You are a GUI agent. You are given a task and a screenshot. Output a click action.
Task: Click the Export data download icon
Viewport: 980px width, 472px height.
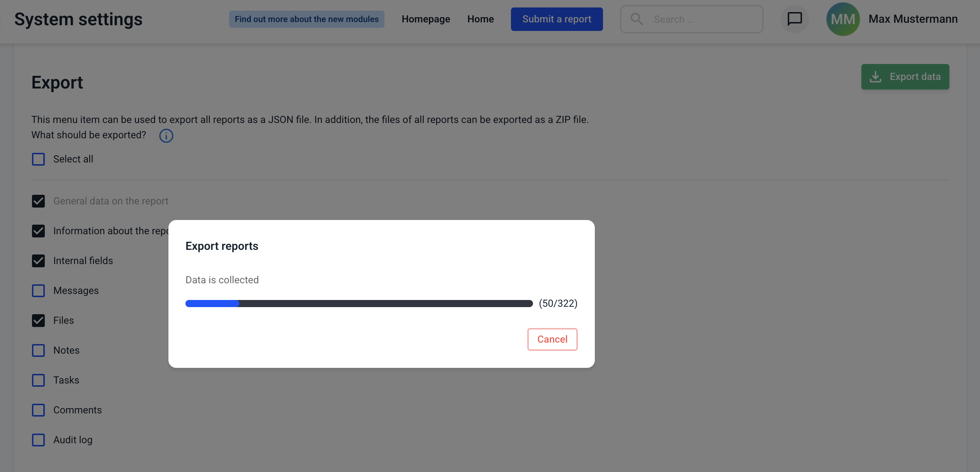click(876, 77)
